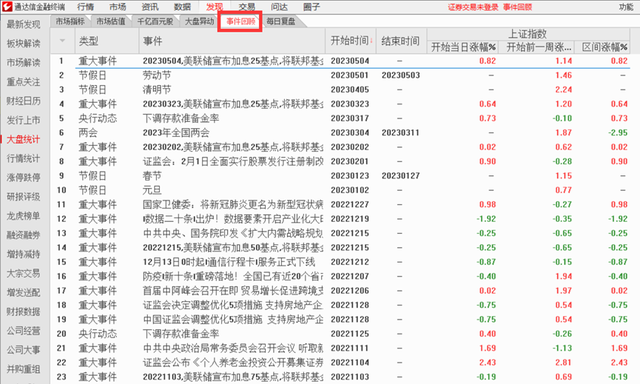Select 涨停跌停 in the sidebar
This screenshot has height=384, width=640.
23,178
